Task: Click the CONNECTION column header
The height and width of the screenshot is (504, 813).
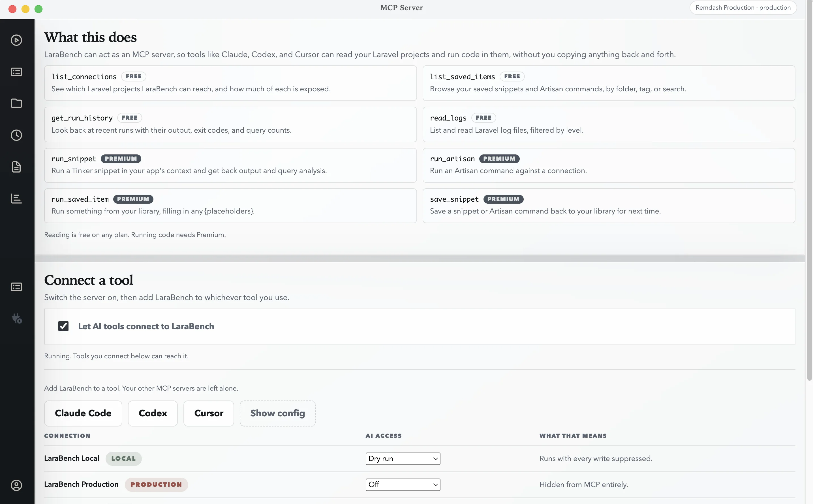Action: [67, 436]
